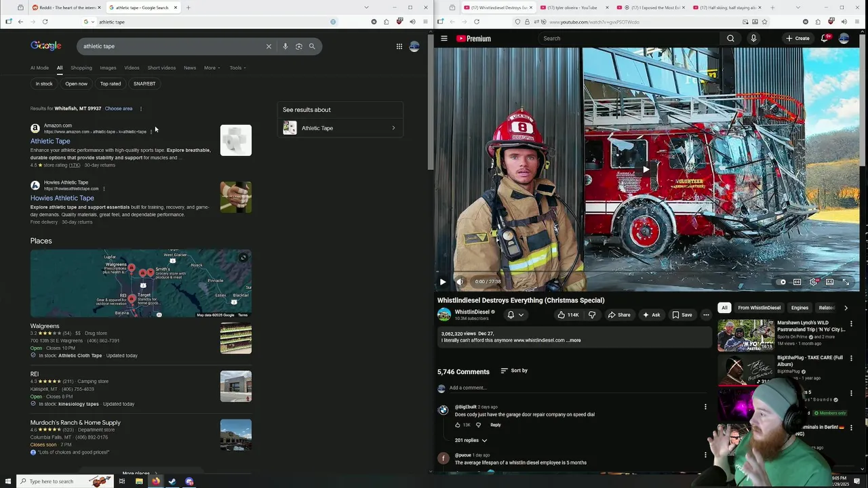Start Google voice search with the microphone
The width and height of the screenshot is (868, 488).
coord(285,46)
